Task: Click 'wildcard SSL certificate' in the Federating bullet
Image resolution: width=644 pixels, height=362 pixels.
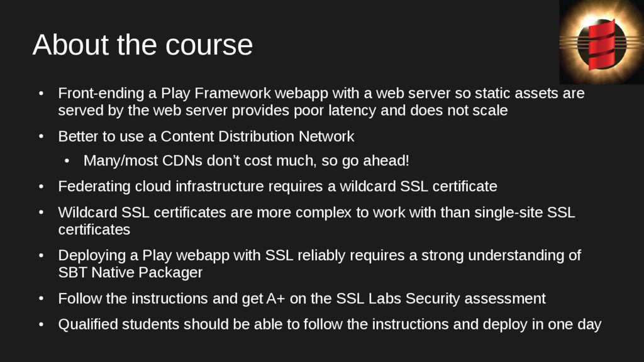Action: [418, 186]
